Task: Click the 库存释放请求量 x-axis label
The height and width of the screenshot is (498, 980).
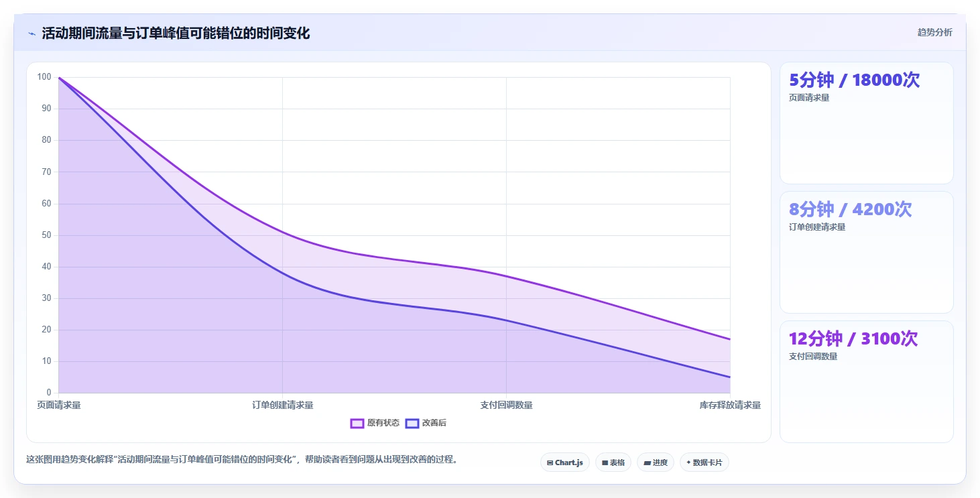Action: (x=730, y=406)
